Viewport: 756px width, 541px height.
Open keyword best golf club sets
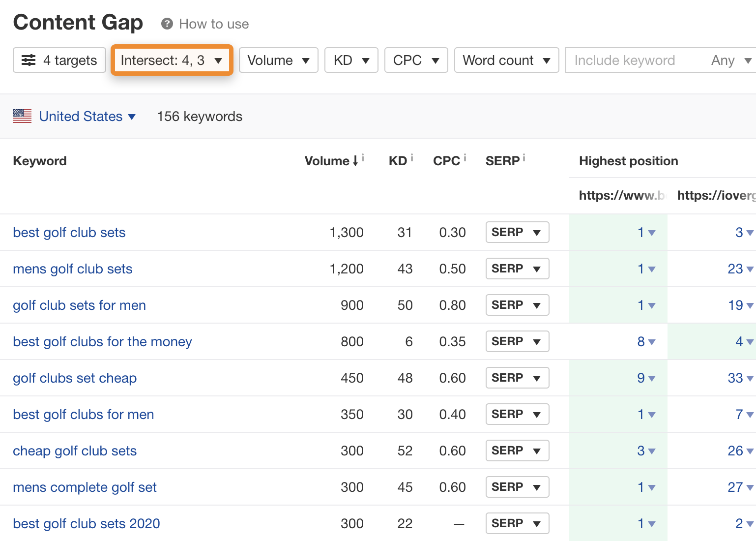coord(69,232)
